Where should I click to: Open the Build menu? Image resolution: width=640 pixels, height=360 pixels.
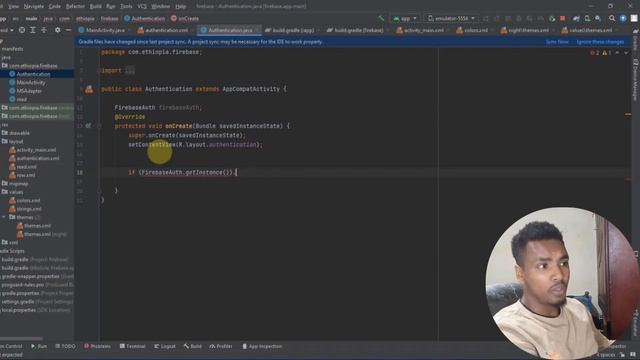96,7
